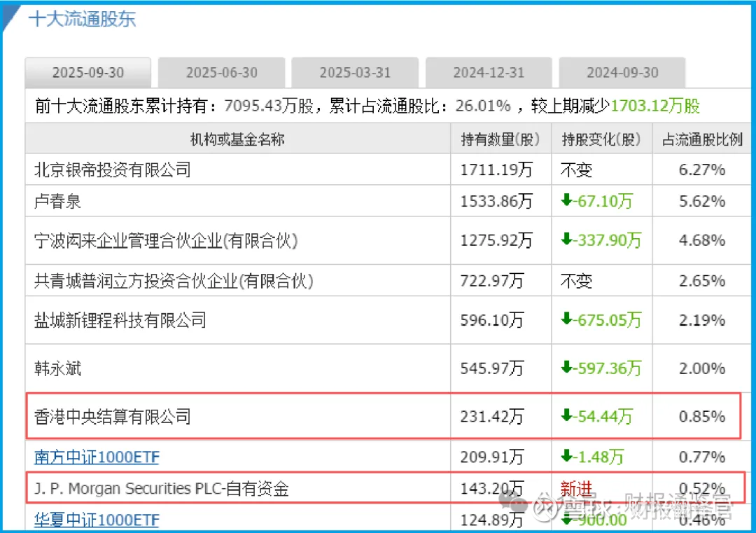Click the 124.89万 holding value
This screenshot has width=756, height=533.
point(492,520)
